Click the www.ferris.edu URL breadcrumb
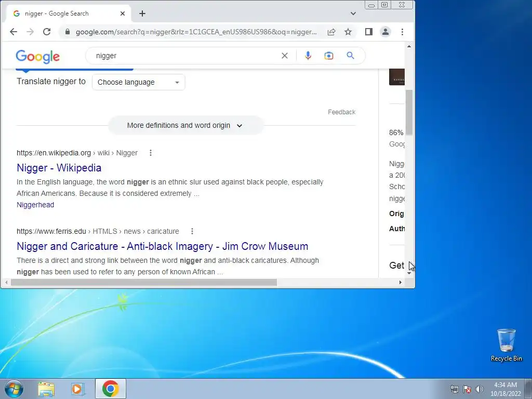The height and width of the screenshot is (399, 532). (x=98, y=231)
